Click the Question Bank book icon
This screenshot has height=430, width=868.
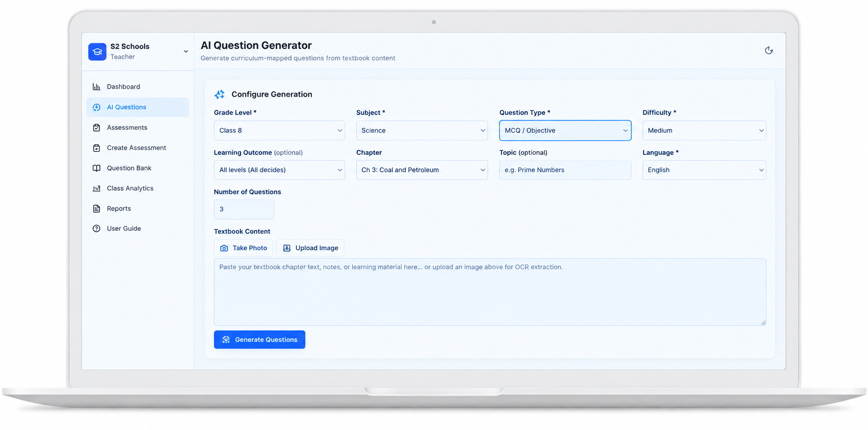pyautogui.click(x=96, y=168)
